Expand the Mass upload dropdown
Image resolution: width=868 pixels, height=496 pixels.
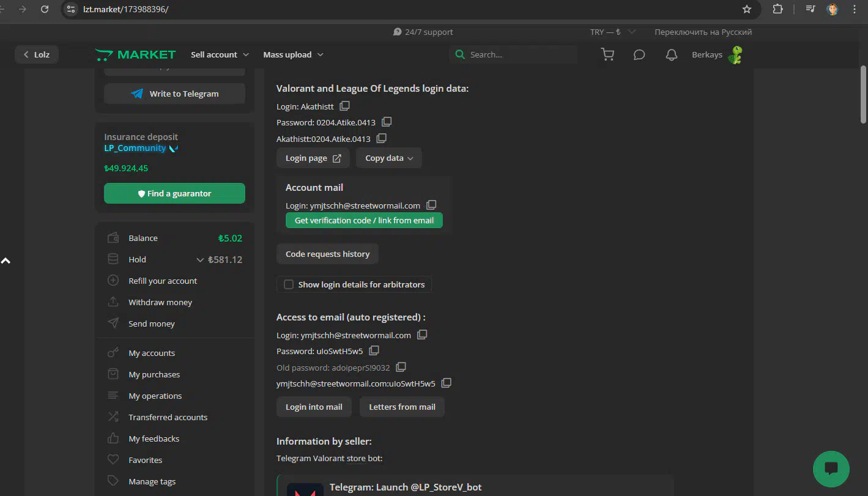pos(294,54)
